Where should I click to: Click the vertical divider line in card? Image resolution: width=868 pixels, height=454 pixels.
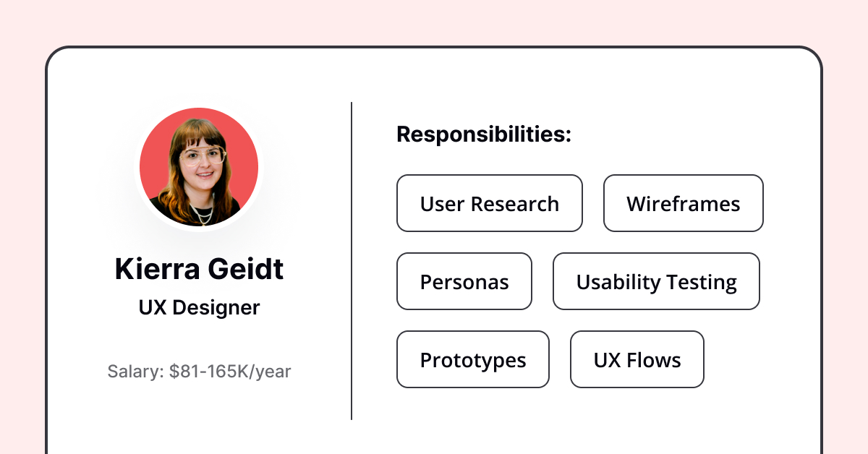tap(352, 260)
